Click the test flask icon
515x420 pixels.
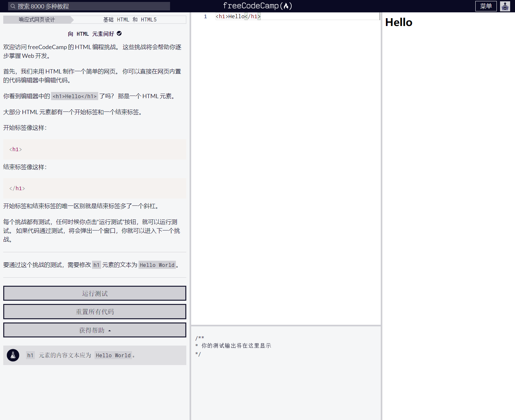pos(13,355)
